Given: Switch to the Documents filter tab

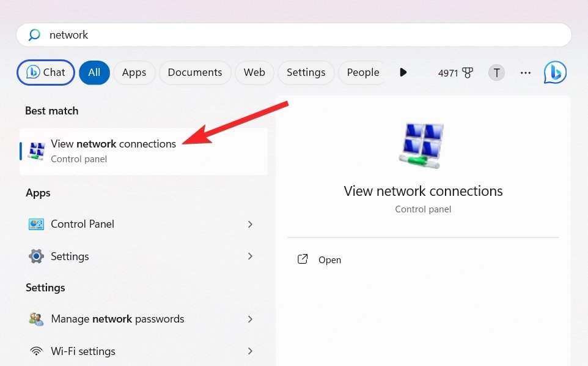Looking at the screenshot, I should tap(194, 72).
